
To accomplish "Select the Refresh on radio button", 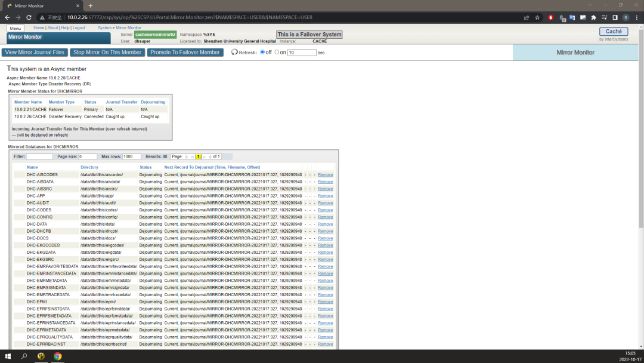I will (x=277, y=52).
